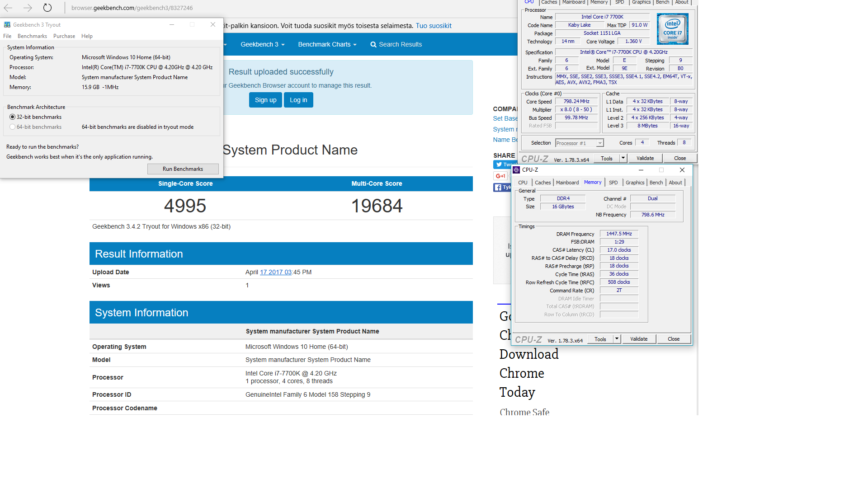This screenshot has height=488, width=868.
Task: Click Close button in lower CPU-Z window
Action: coord(674,339)
